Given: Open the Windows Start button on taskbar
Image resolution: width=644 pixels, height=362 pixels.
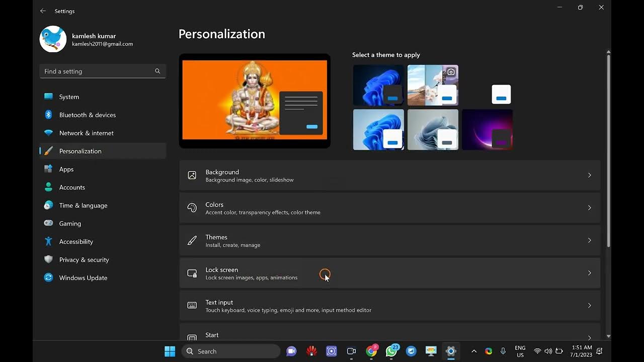Looking at the screenshot, I should point(170,351).
